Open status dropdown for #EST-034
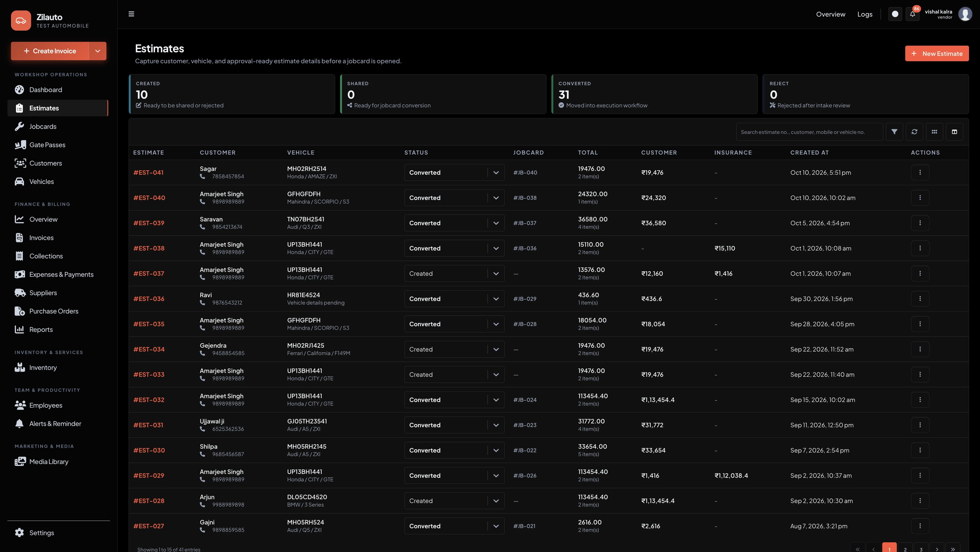The width and height of the screenshot is (980, 552). coord(454,349)
